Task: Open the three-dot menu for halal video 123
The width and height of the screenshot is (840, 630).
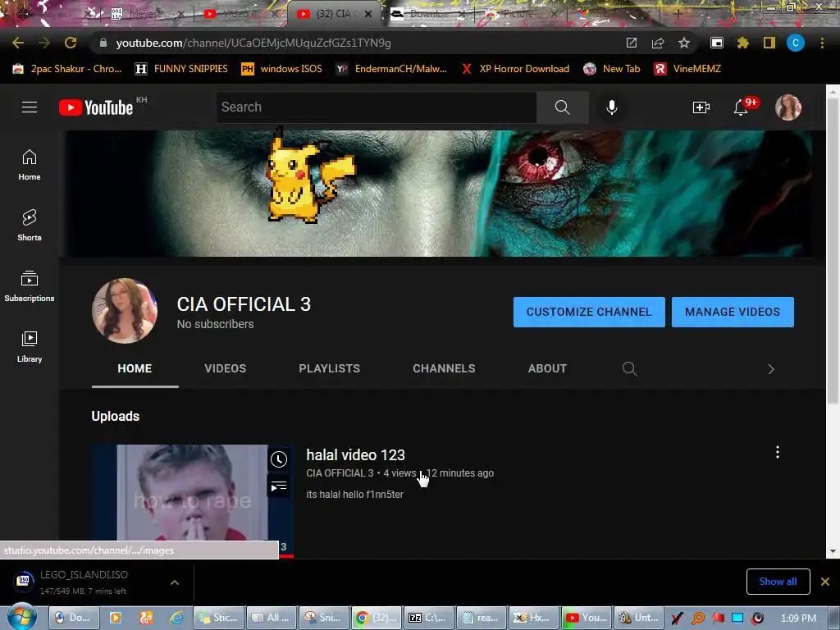Action: click(778, 452)
